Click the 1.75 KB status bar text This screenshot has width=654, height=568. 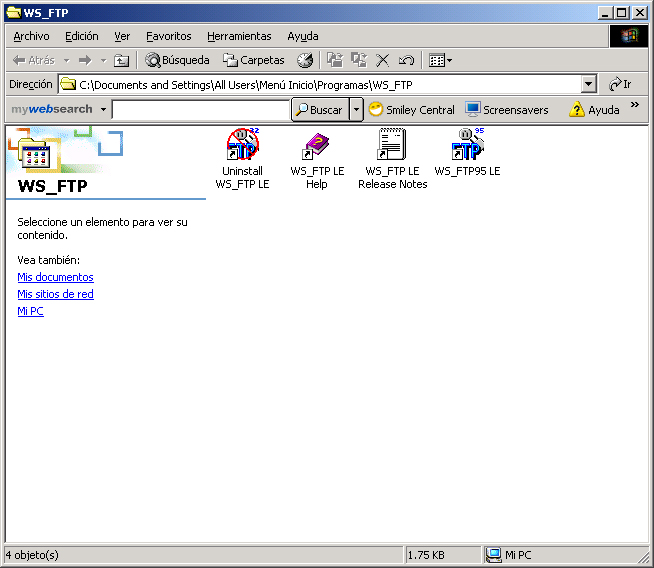pos(426,555)
